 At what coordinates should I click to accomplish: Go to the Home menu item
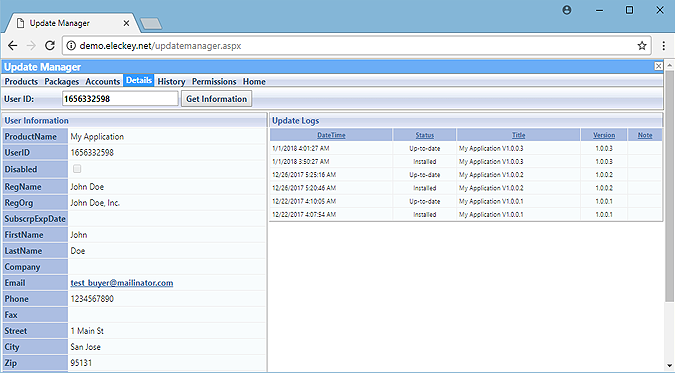(254, 81)
